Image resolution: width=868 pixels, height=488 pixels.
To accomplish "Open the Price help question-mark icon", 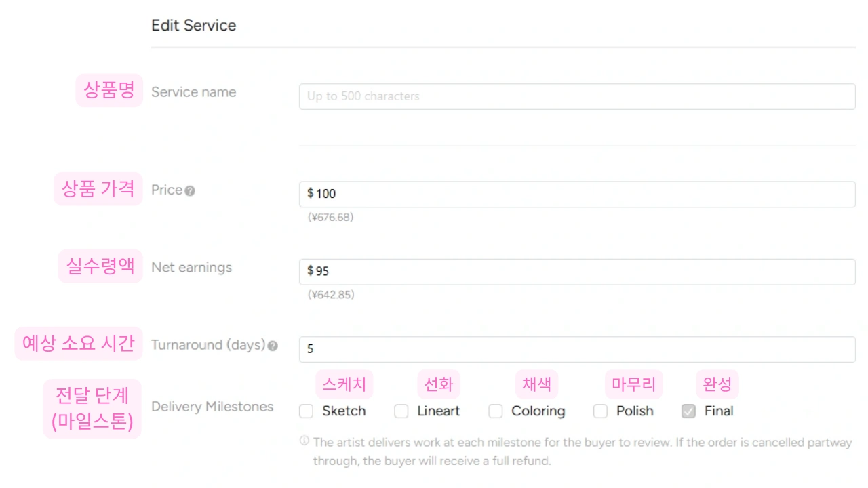I will tap(190, 191).
